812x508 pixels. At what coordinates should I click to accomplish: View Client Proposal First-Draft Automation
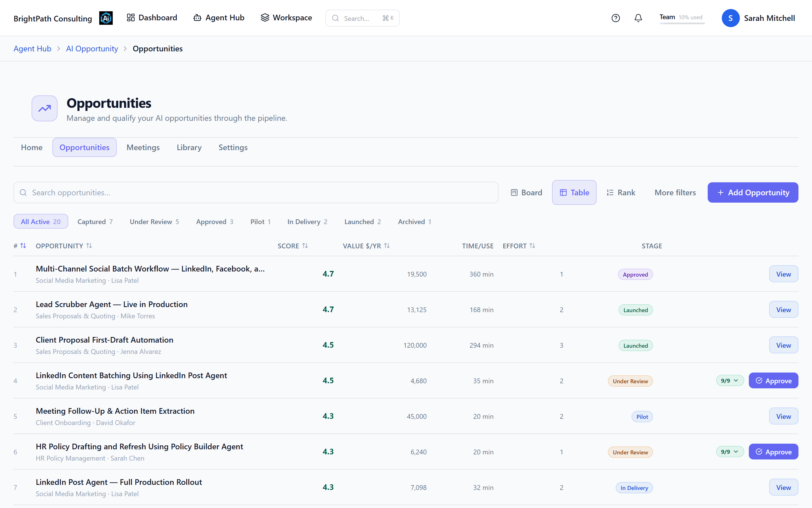click(x=784, y=345)
